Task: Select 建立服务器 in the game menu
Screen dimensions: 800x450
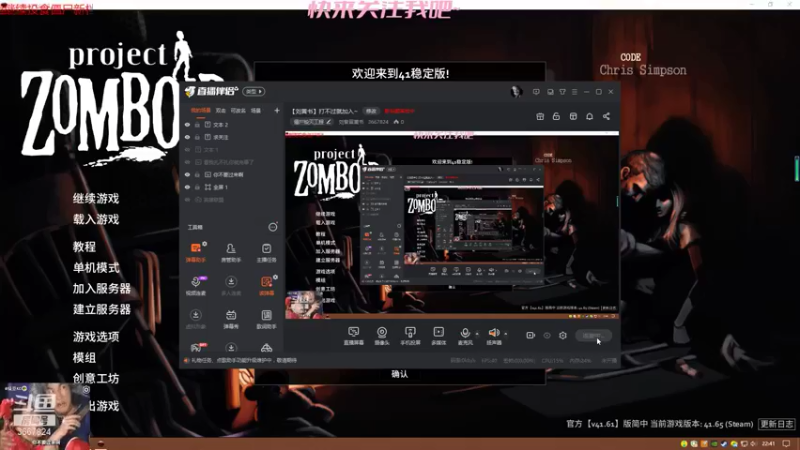Action: coord(102,309)
